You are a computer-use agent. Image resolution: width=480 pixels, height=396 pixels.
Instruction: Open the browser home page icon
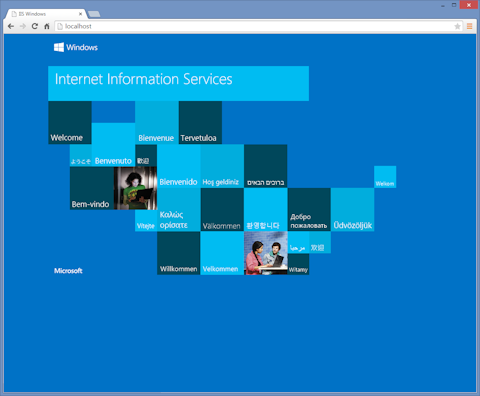47,26
